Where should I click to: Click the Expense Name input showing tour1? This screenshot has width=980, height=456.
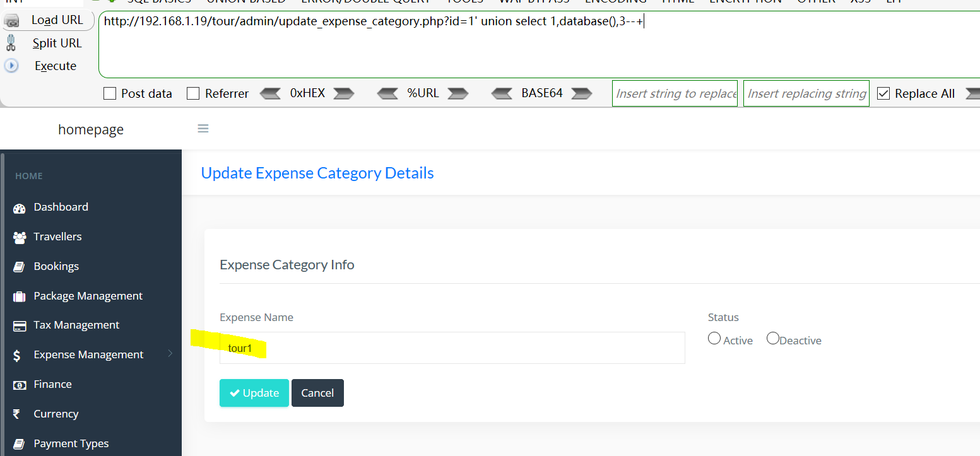click(x=452, y=348)
